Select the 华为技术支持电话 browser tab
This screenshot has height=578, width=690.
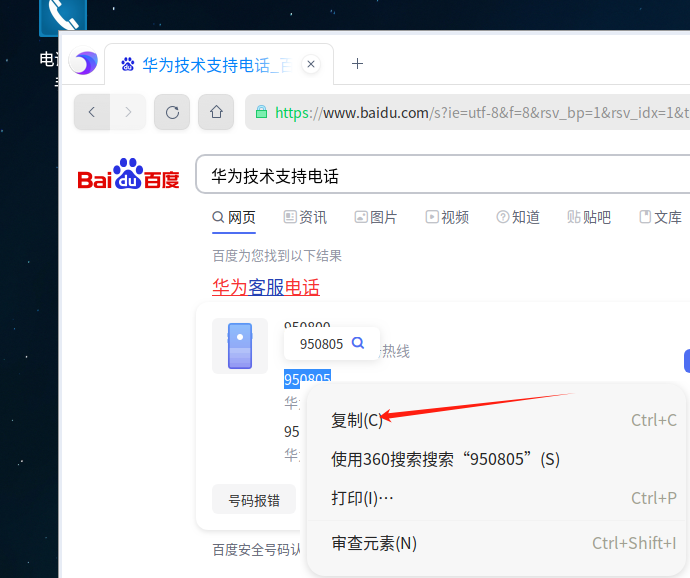pos(219,64)
